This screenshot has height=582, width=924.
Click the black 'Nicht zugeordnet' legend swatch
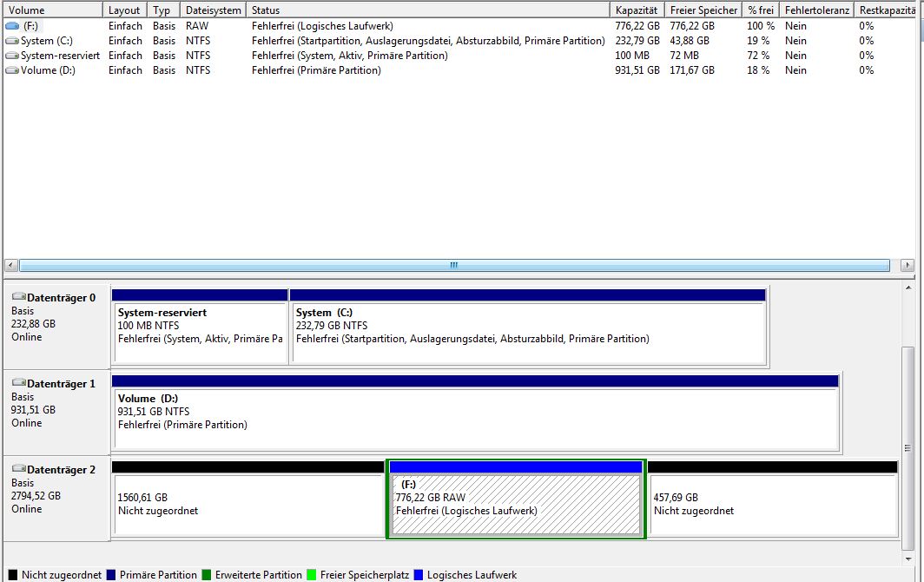tap(13, 575)
